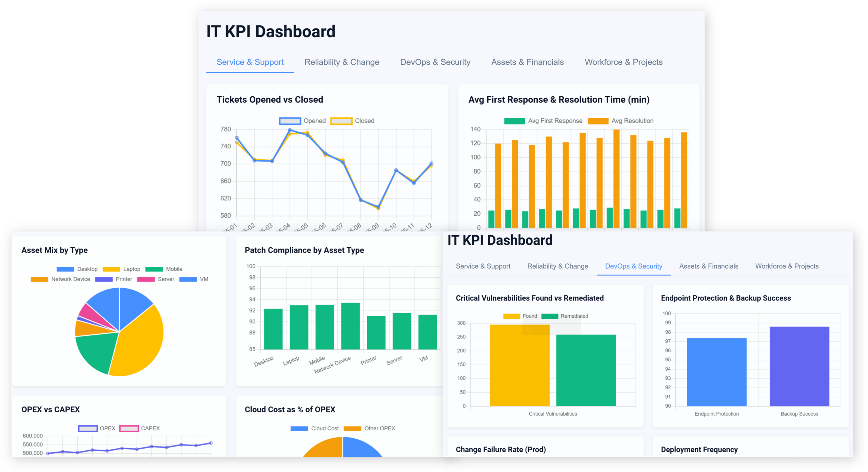Select Assets & Financials tab in top dashboard
Screen dimensions: 868x472
(x=527, y=62)
